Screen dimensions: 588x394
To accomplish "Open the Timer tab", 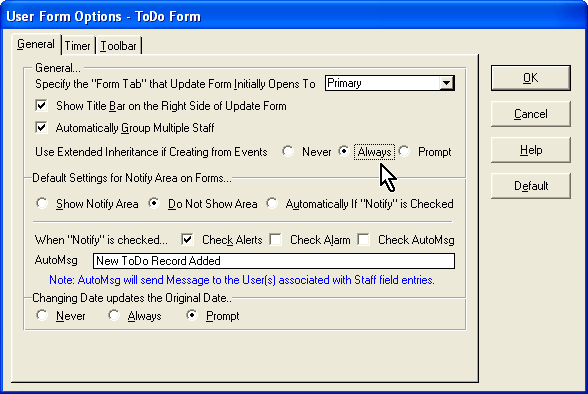I will (78, 46).
